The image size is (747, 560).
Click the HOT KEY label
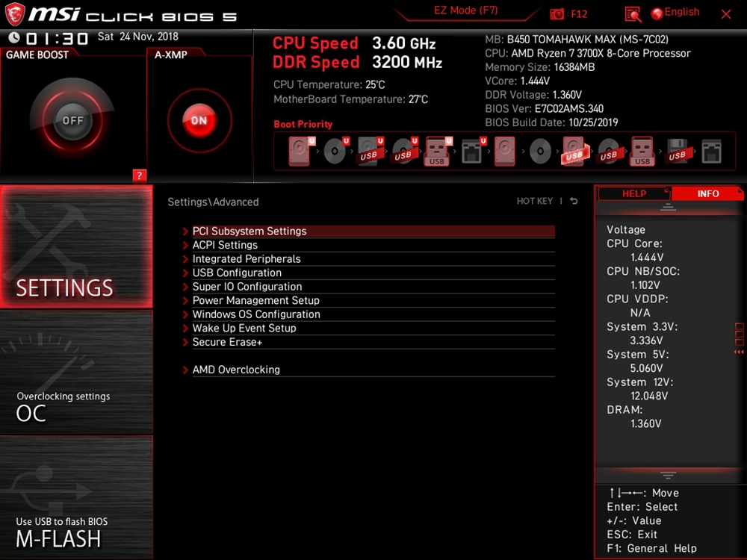pyautogui.click(x=535, y=201)
